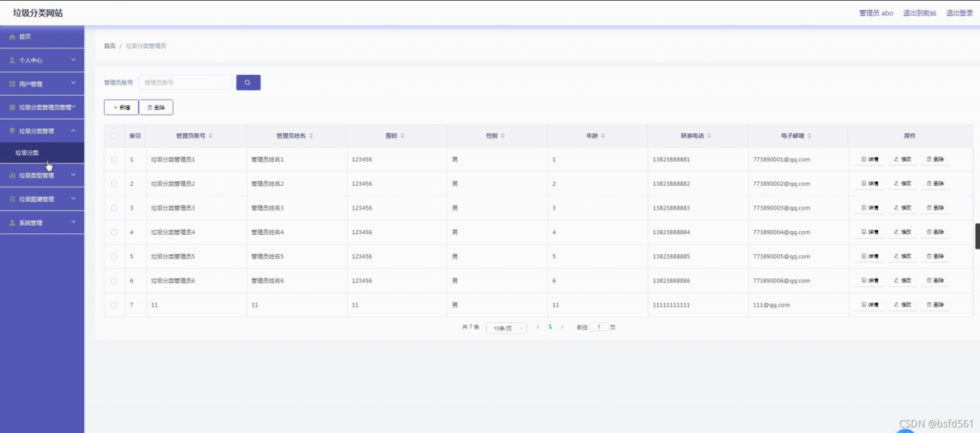Open 详情 for row 垃圾分类管理员1
This screenshot has width=980, height=433.
point(869,159)
